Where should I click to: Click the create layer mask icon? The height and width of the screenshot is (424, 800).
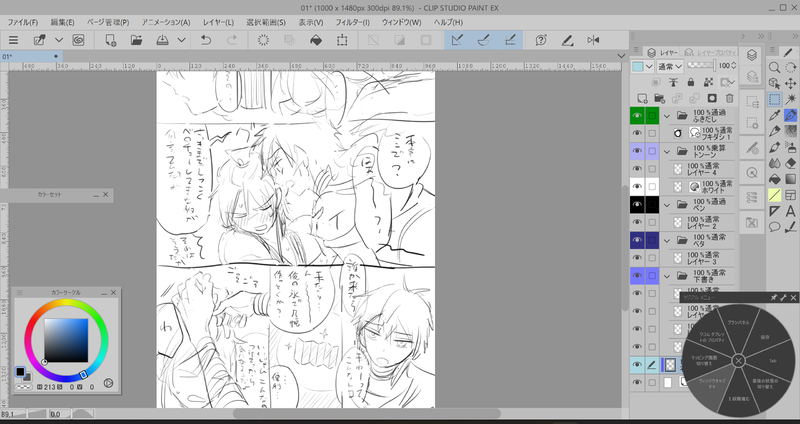pyautogui.click(x=712, y=98)
